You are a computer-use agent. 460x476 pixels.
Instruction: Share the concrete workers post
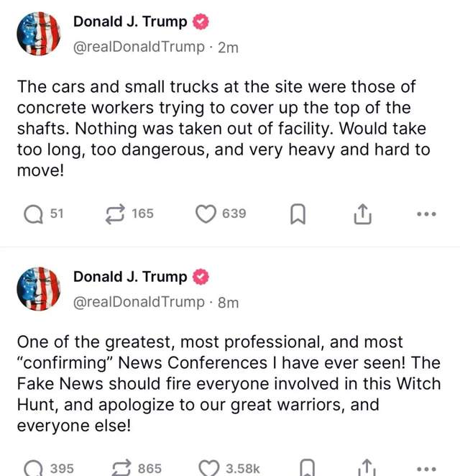point(363,214)
